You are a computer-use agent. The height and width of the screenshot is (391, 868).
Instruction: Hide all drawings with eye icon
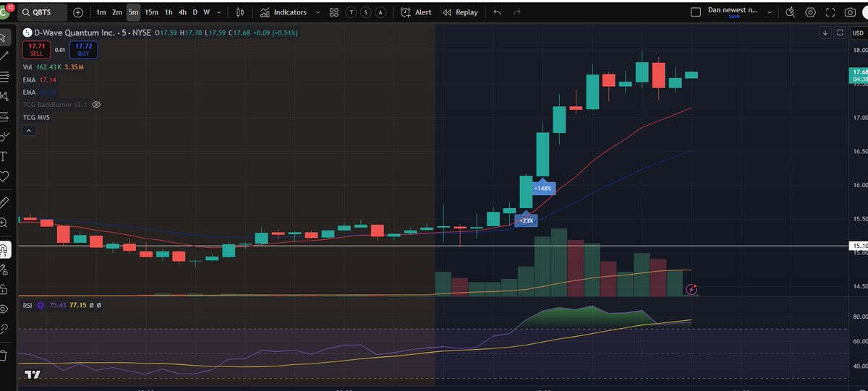pos(4,309)
